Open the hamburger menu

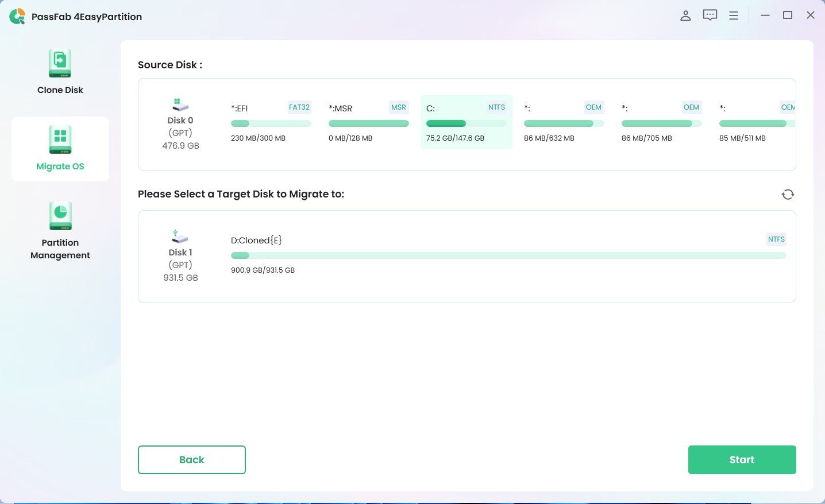coord(734,15)
